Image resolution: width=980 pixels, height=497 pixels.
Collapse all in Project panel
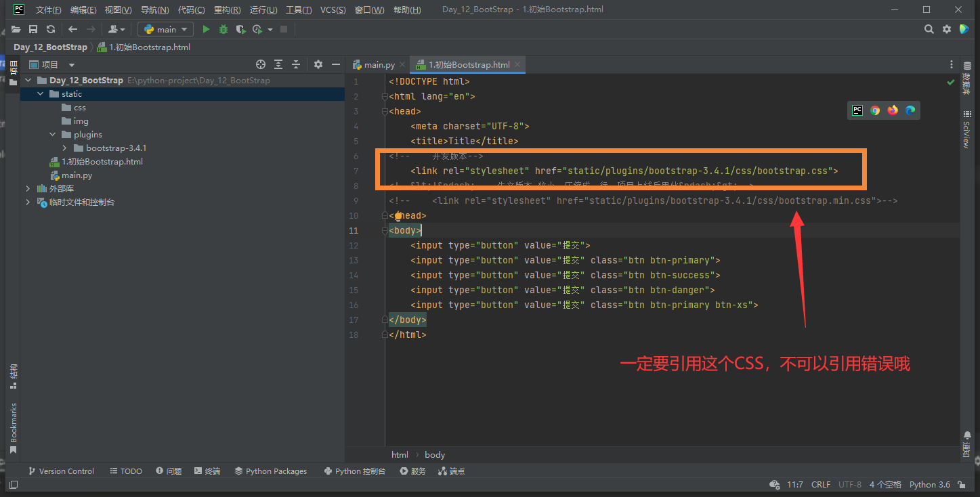coord(296,64)
